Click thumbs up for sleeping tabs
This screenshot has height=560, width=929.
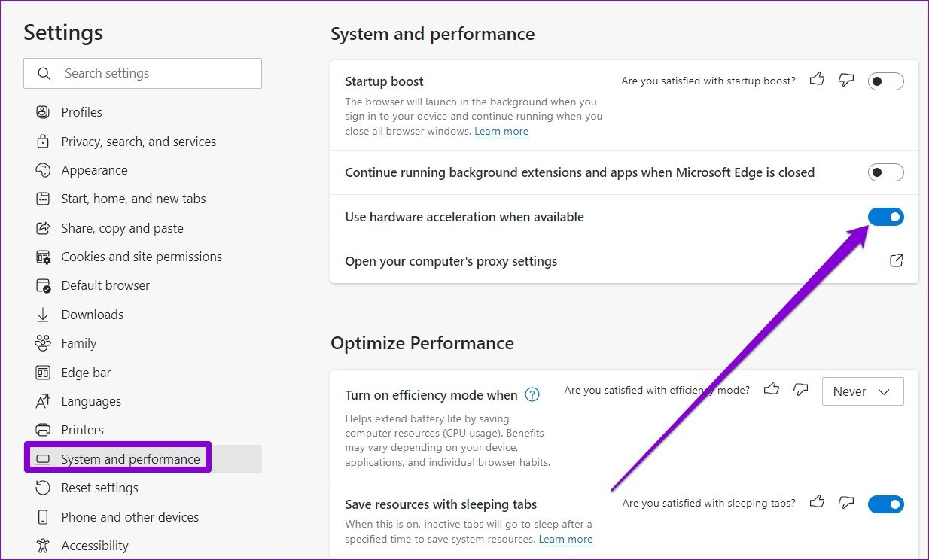817,503
